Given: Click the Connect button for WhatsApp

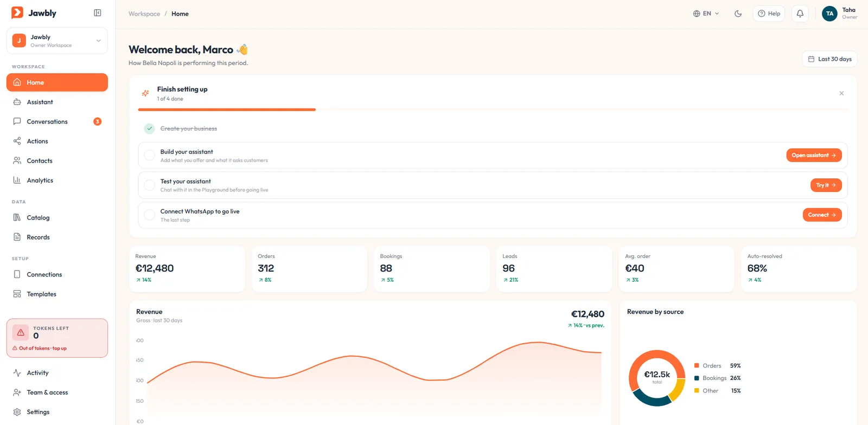Looking at the screenshot, I should 822,215.
